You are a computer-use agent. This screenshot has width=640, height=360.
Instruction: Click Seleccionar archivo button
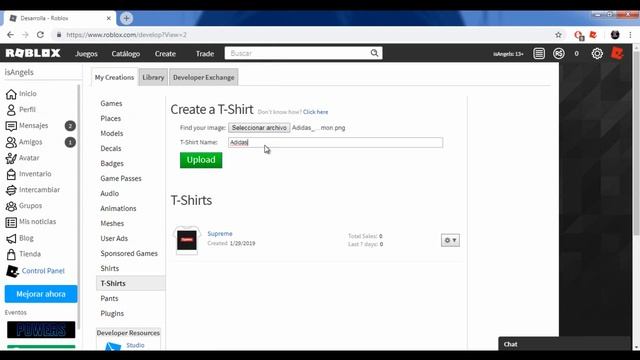pyautogui.click(x=259, y=128)
